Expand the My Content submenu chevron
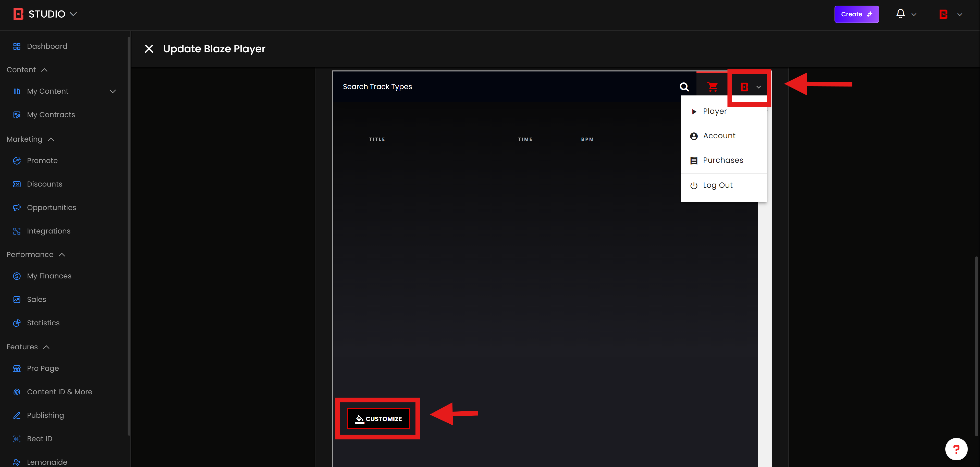 pos(113,91)
